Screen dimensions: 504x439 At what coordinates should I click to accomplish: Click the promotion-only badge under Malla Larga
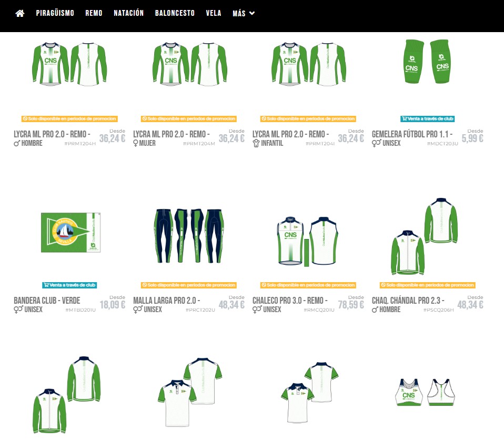189,285
